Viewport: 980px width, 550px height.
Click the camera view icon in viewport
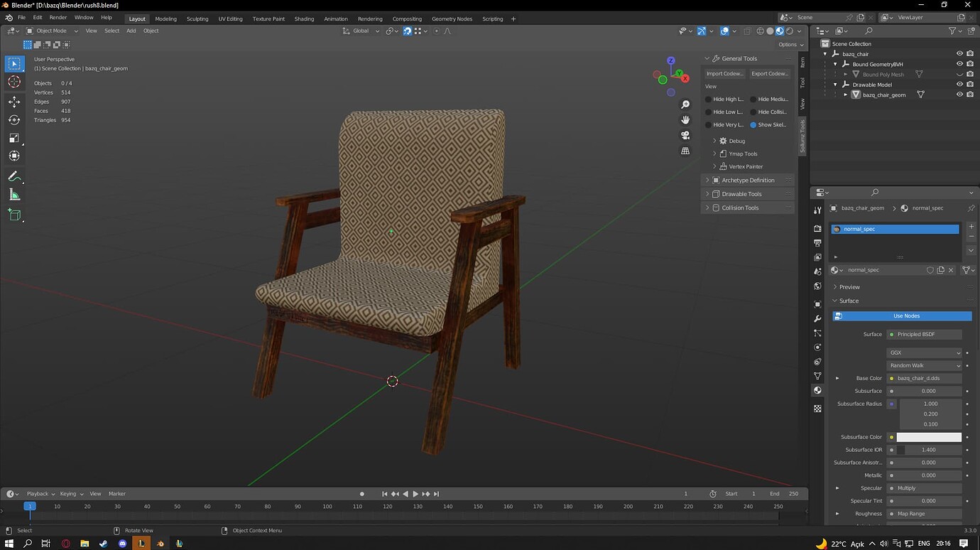point(685,135)
